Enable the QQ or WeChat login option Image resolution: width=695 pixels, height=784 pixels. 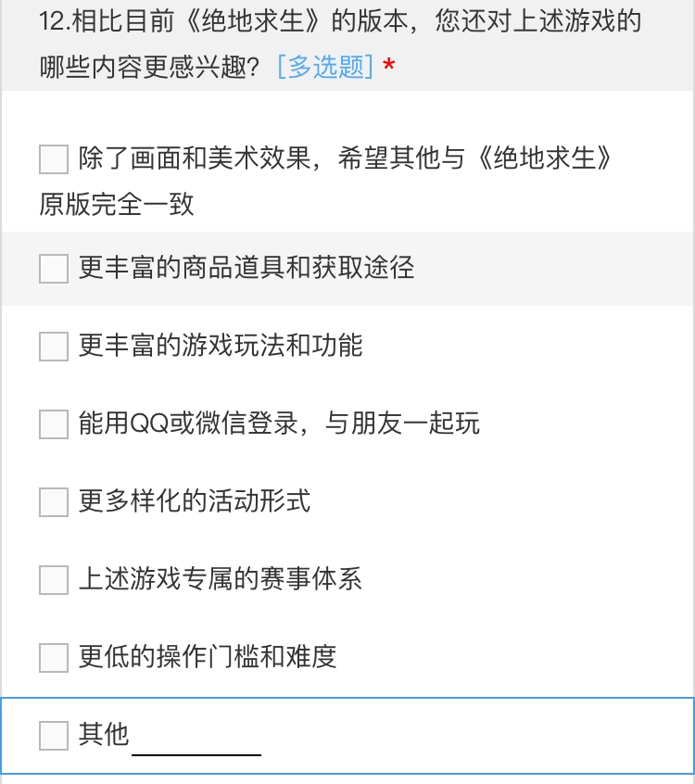[x=53, y=424]
